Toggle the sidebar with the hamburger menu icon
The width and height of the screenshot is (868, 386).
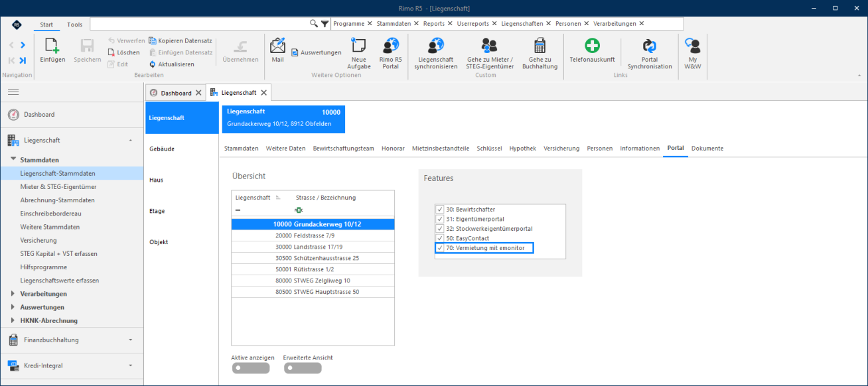point(13,92)
